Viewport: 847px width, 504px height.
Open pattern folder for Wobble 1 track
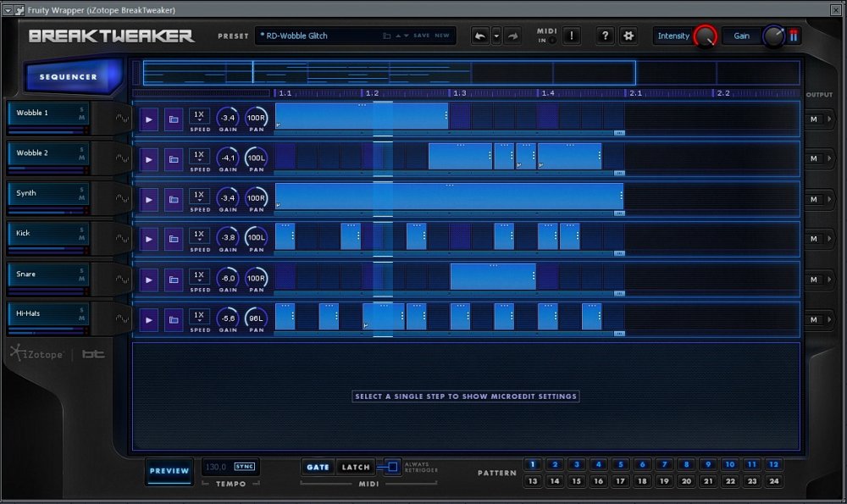(174, 119)
